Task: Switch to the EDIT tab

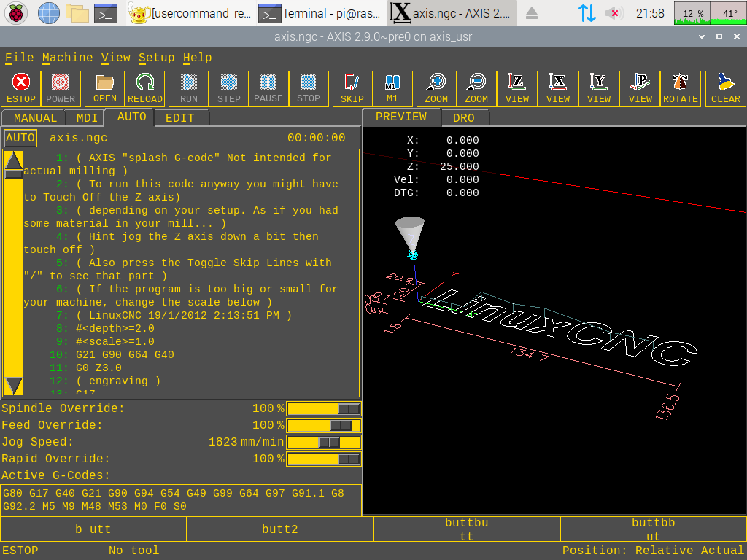Action: [180, 118]
